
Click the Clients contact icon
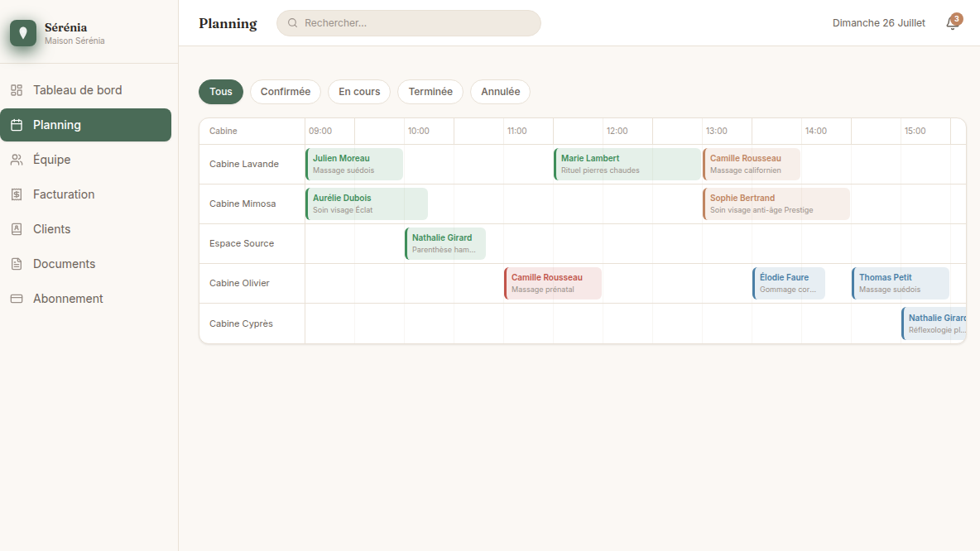click(x=17, y=229)
